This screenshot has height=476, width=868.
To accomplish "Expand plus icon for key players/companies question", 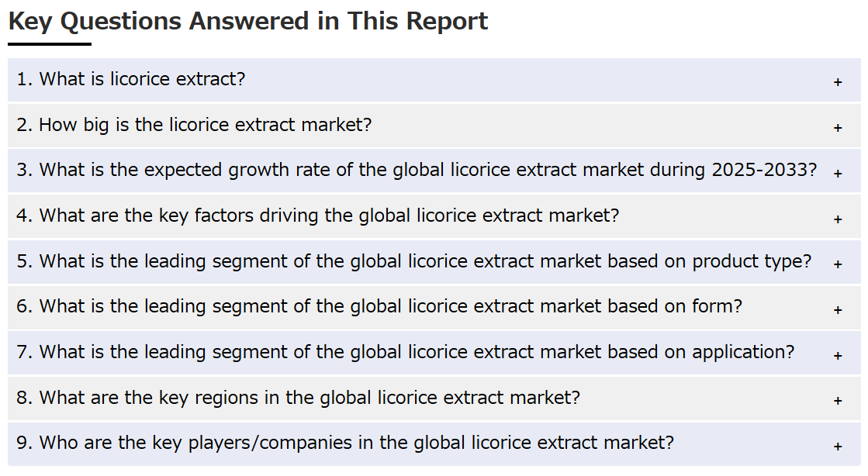I will [838, 446].
